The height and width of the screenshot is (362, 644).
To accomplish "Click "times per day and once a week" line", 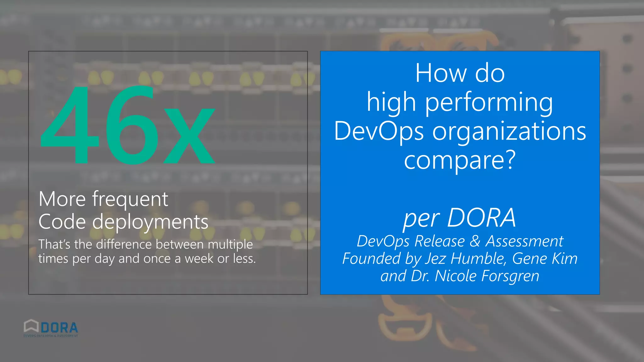I will 147,259.
